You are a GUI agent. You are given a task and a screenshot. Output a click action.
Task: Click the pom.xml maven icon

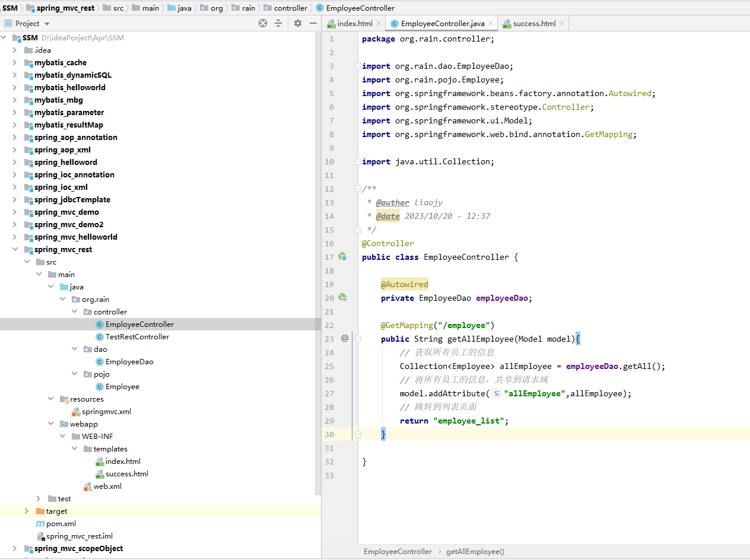tap(40, 524)
